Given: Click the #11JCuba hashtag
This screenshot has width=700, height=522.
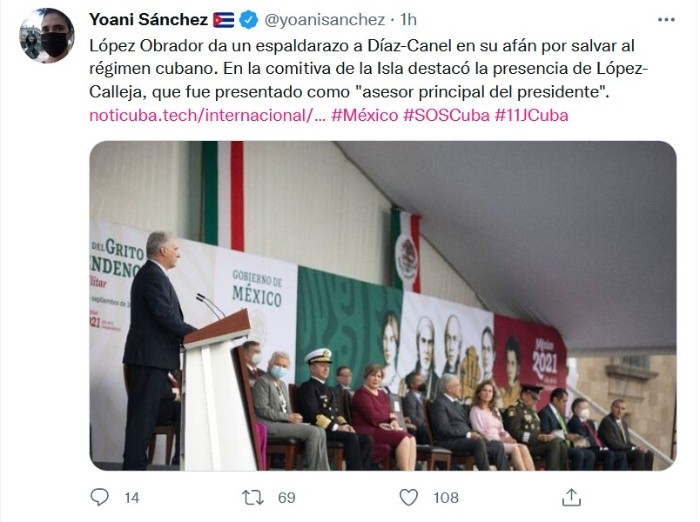Looking at the screenshot, I should pyautogui.click(x=532, y=115).
